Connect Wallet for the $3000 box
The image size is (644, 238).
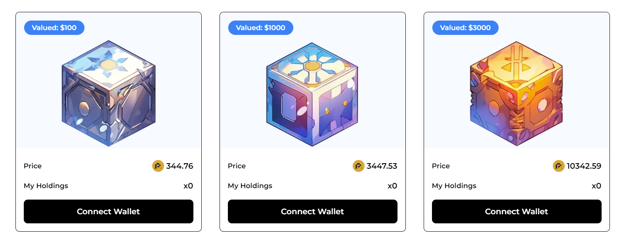(x=517, y=211)
